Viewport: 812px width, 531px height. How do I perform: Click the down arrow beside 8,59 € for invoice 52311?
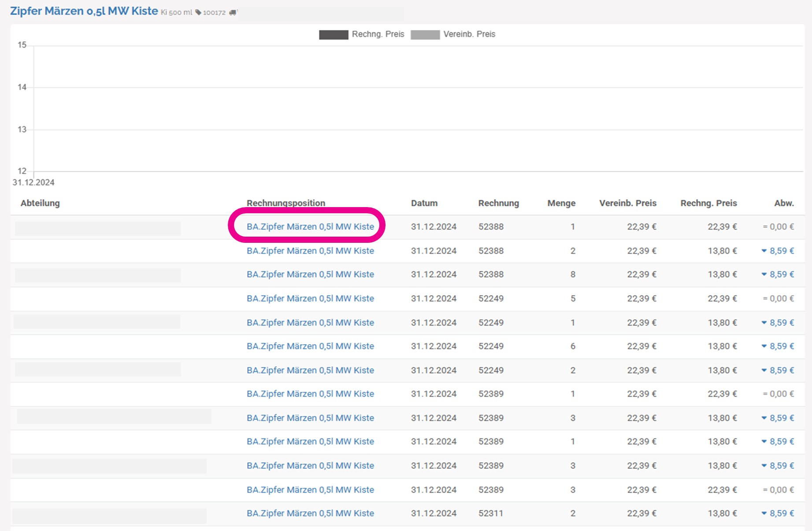point(764,513)
